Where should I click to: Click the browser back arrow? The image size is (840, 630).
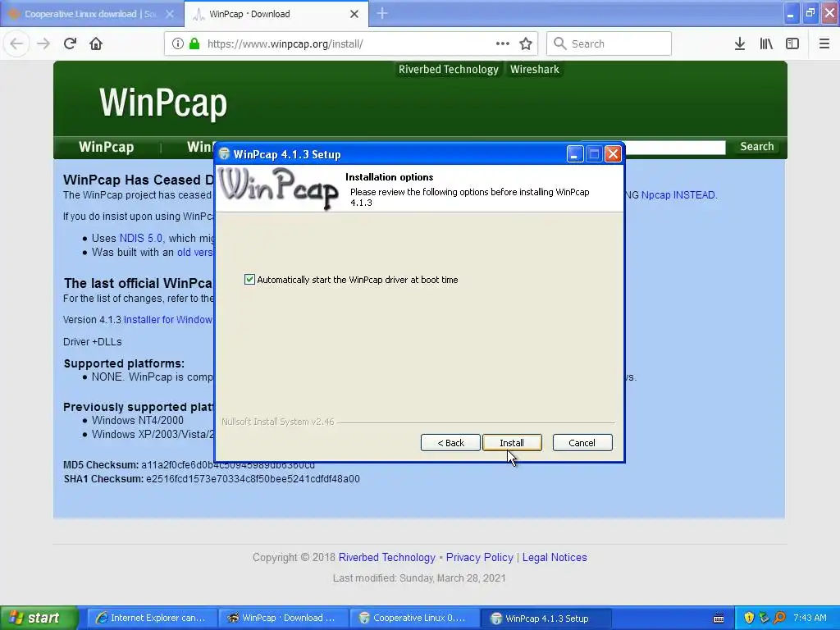16,43
